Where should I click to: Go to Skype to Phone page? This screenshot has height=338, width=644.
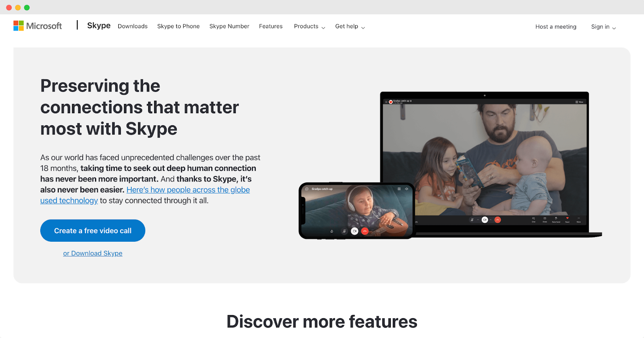[x=178, y=26]
